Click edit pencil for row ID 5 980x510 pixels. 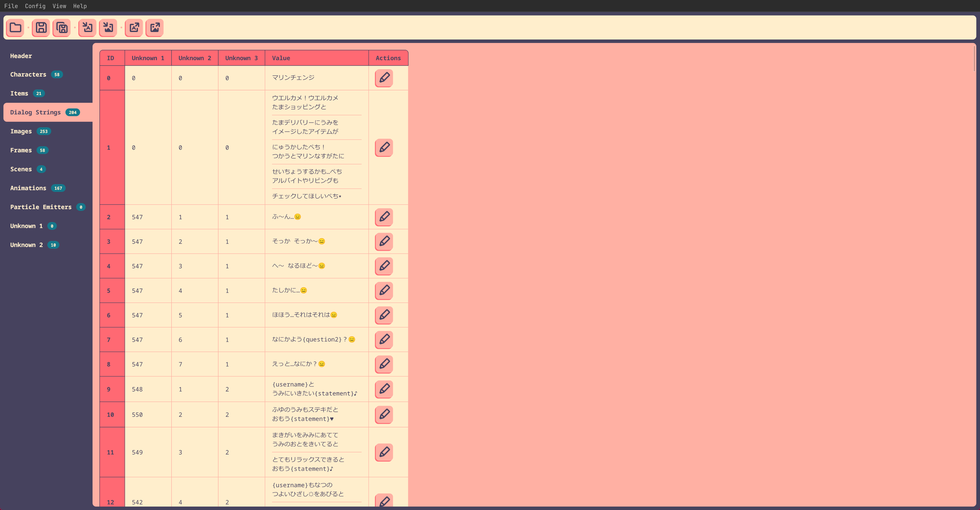click(384, 291)
